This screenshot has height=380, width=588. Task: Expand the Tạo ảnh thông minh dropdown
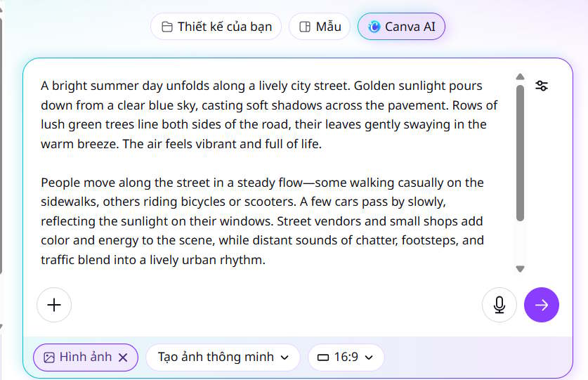pyautogui.click(x=223, y=358)
